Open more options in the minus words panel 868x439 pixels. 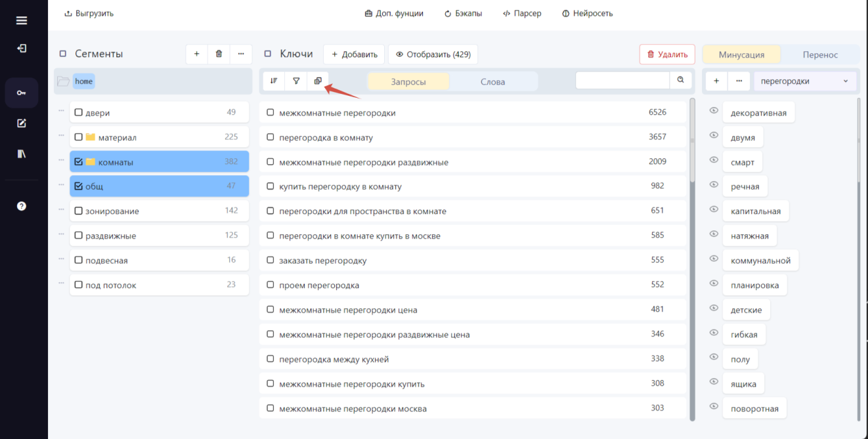[739, 81]
